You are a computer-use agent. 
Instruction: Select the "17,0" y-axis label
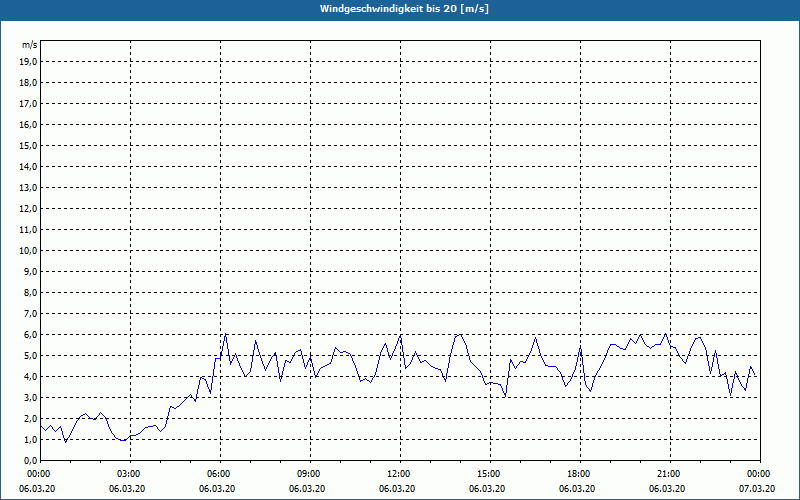28,104
